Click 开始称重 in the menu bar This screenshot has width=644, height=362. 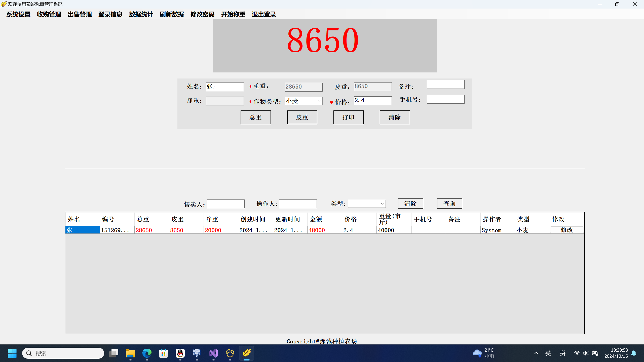[233, 14]
